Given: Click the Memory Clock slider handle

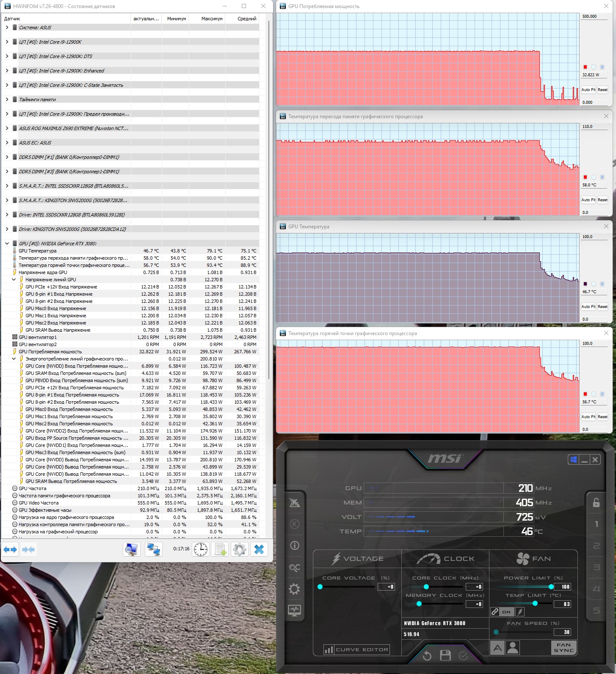Looking at the screenshot, I should tap(419, 604).
